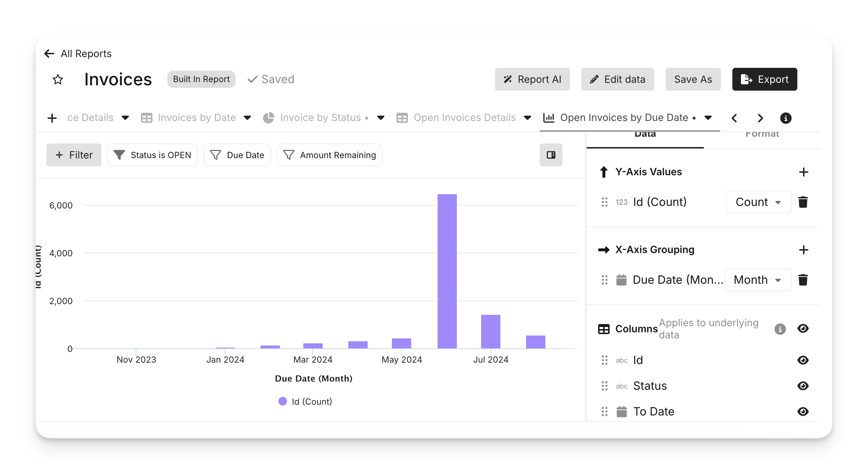Toggle the side panel layout icon
Viewport: 868px width, 474px height.
(x=551, y=155)
